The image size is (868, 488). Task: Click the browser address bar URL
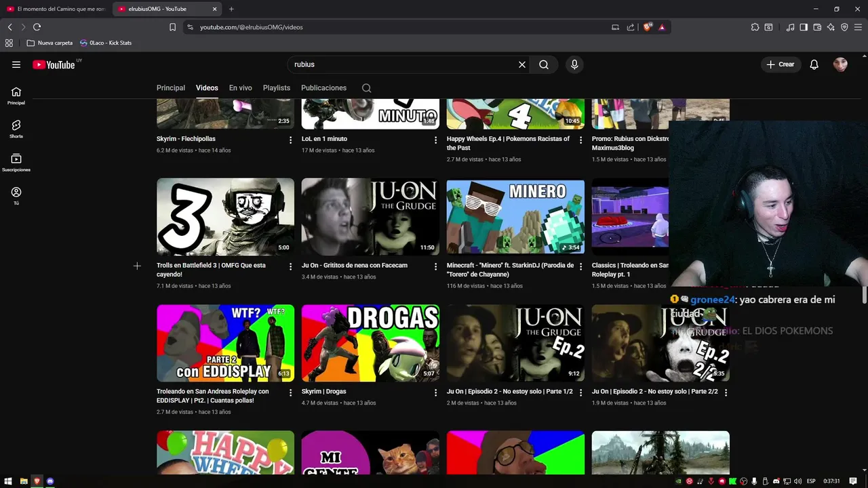click(252, 27)
